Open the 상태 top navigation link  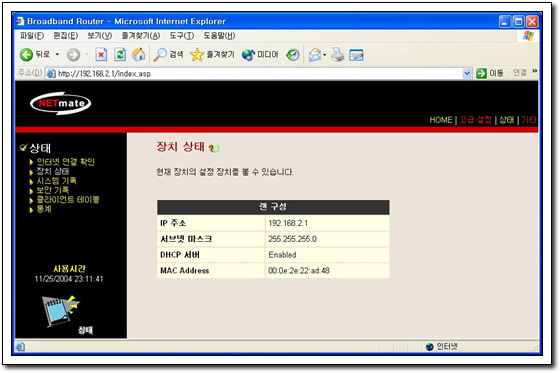click(506, 120)
